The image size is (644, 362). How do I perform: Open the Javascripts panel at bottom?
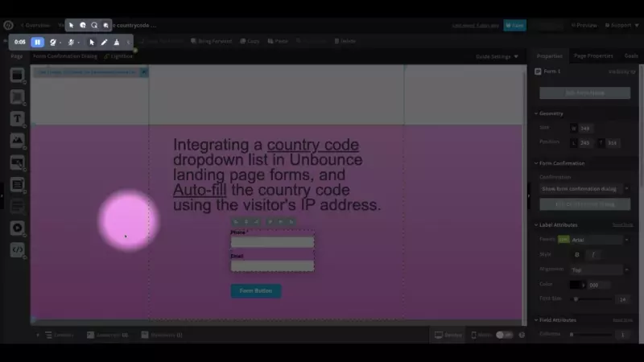click(108, 335)
